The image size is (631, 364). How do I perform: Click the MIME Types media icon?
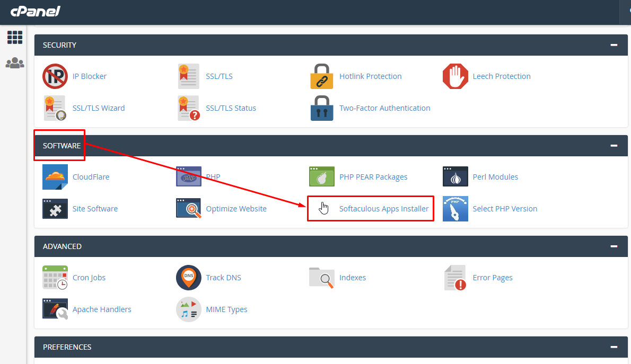point(188,309)
